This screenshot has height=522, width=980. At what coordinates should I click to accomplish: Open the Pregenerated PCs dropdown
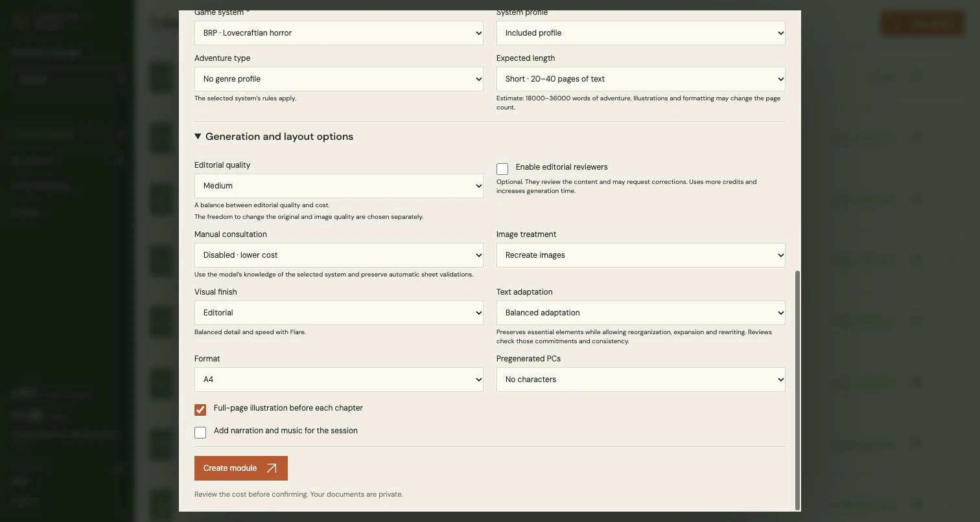pyautogui.click(x=640, y=380)
